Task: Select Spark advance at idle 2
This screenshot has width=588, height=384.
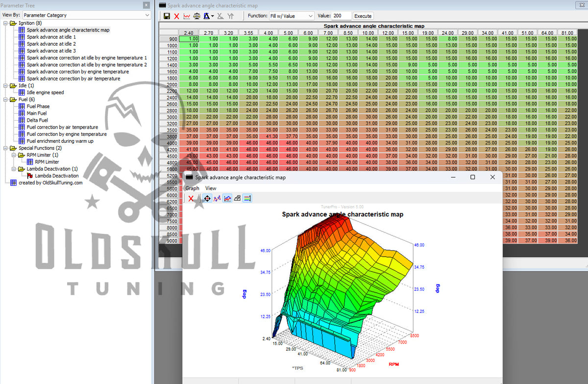Action: [x=51, y=44]
